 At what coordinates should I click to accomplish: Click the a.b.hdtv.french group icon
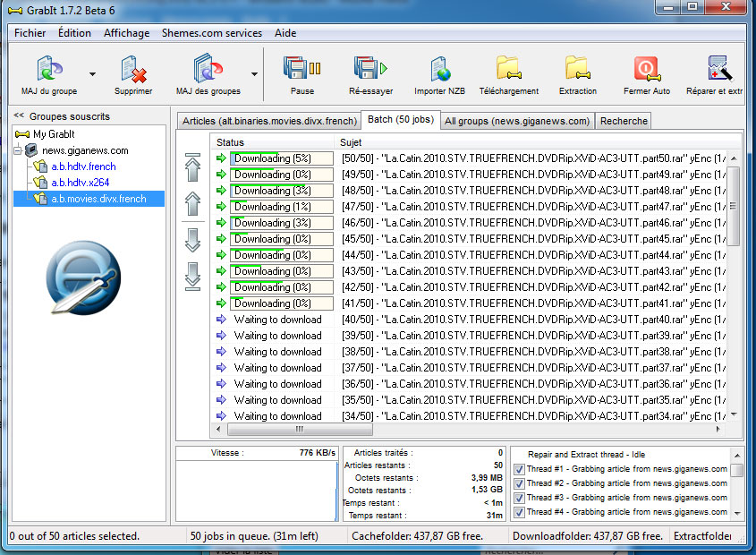[x=40, y=166]
